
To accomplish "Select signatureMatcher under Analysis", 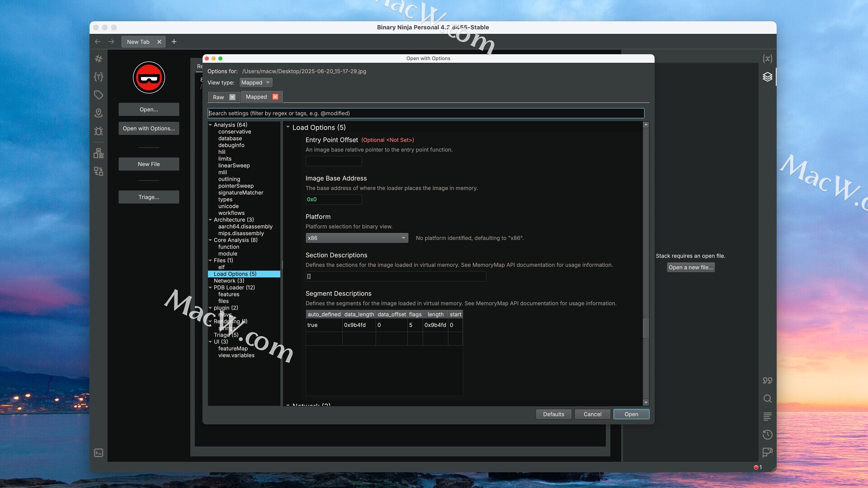I will (x=241, y=192).
